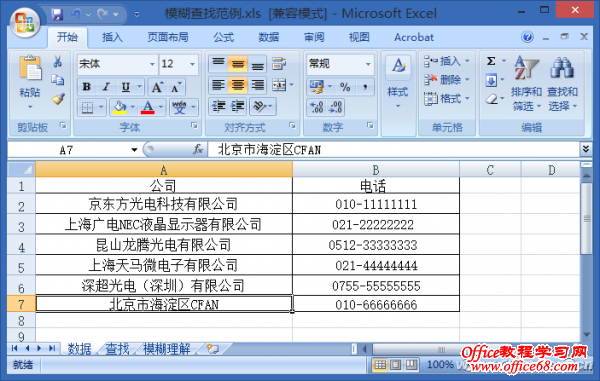Switch to the 公式 ribbon tab
This screenshot has width=600, height=381.
[223, 37]
